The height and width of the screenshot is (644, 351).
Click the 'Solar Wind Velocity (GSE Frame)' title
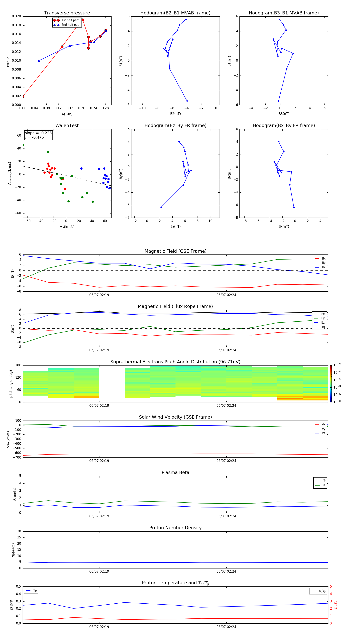pos(175,417)
